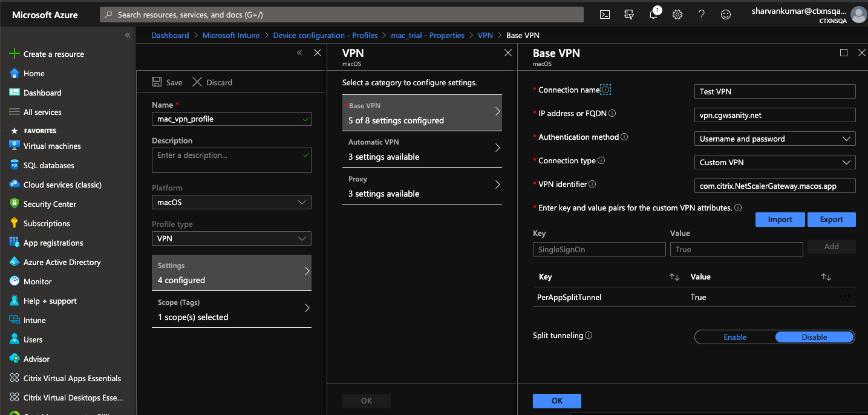Expand the Profile type dropdown

[x=231, y=239]
